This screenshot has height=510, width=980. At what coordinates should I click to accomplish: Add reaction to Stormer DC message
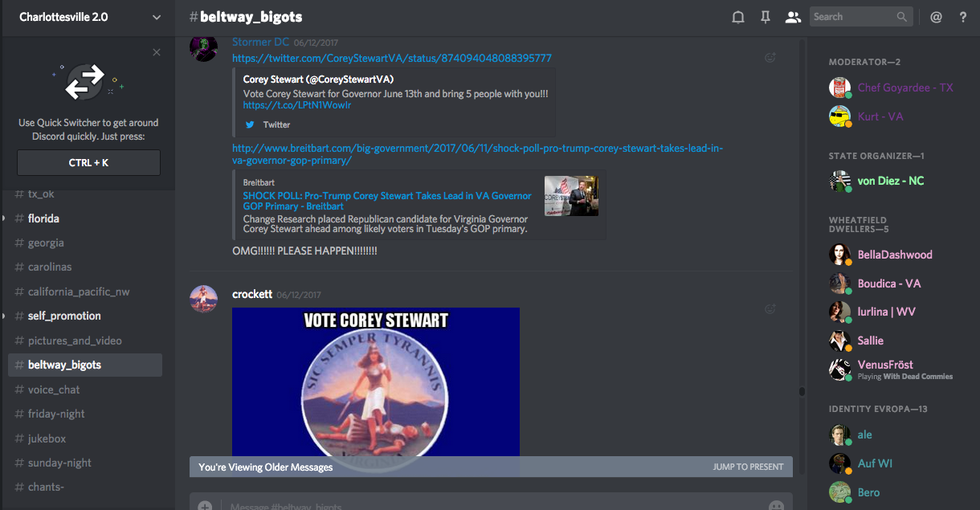(x=770, y=57)
